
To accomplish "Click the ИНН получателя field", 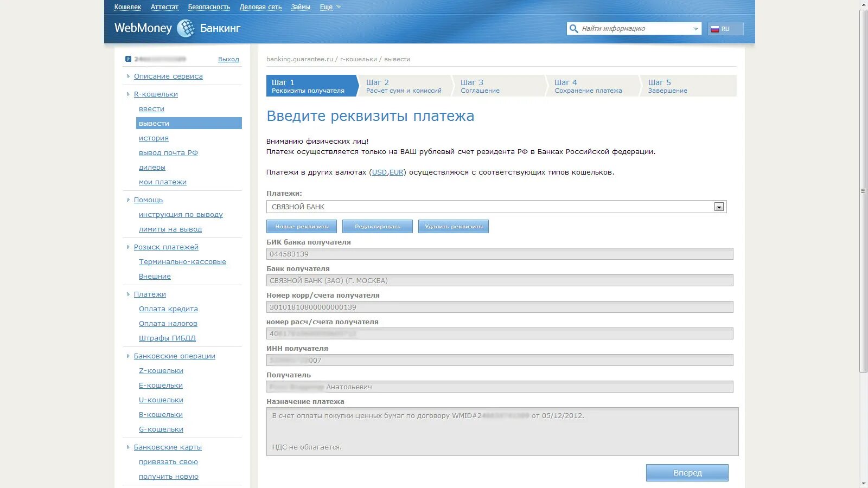I will 500,360.
